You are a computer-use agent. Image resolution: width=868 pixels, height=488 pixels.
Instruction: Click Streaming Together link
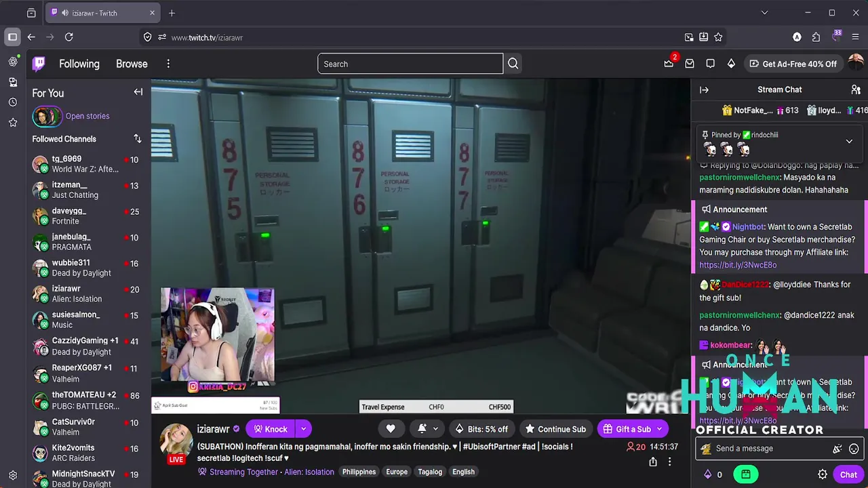click(x=243, y=472)
